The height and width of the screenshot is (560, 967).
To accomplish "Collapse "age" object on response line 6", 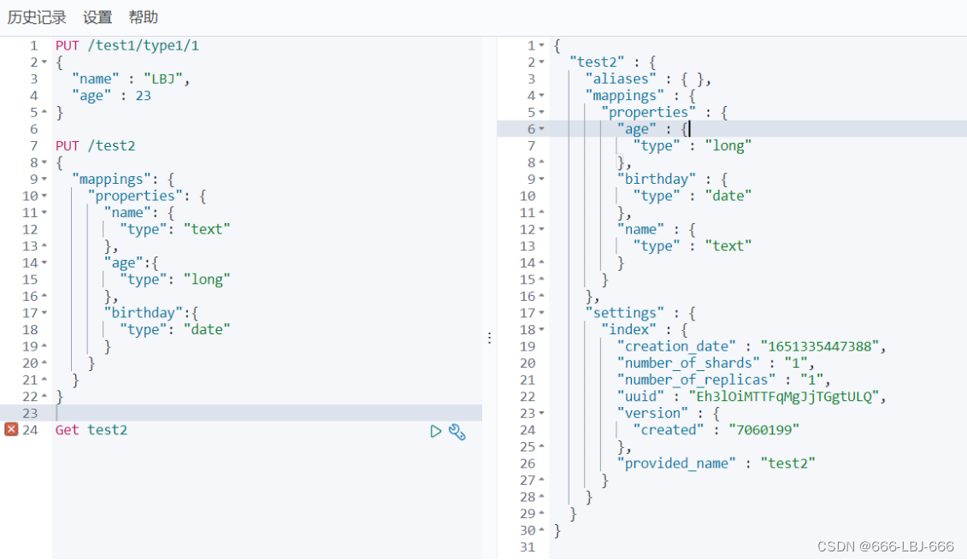I will click(541, 129).
